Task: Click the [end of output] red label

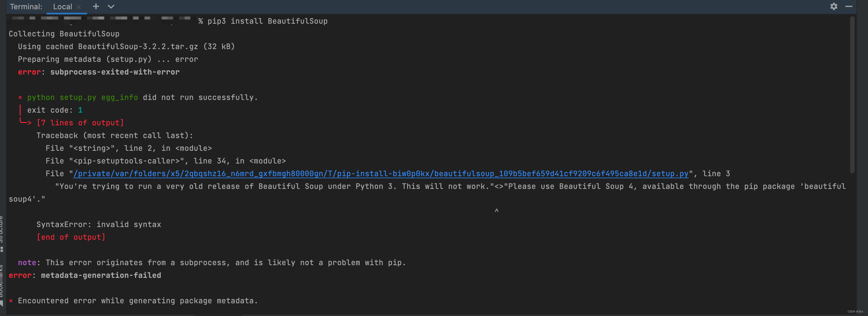Action: (x=71, y=237)
